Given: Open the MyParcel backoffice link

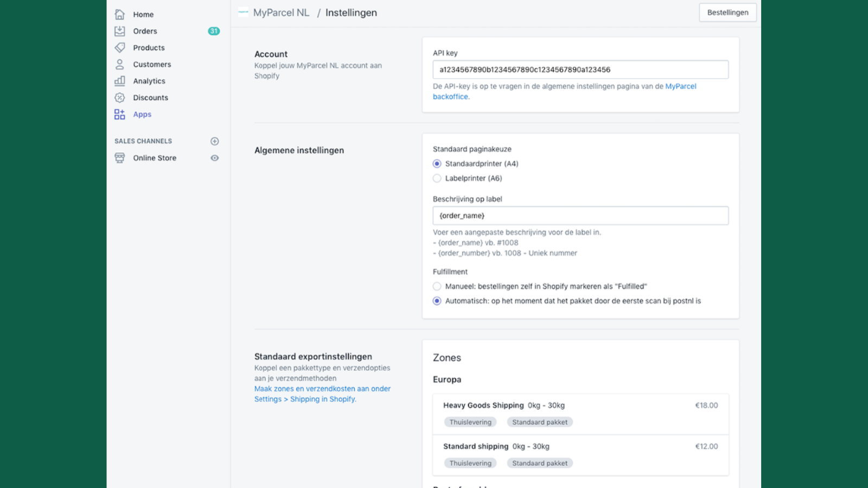Looking at the screenshot, I should pos(564,91).
